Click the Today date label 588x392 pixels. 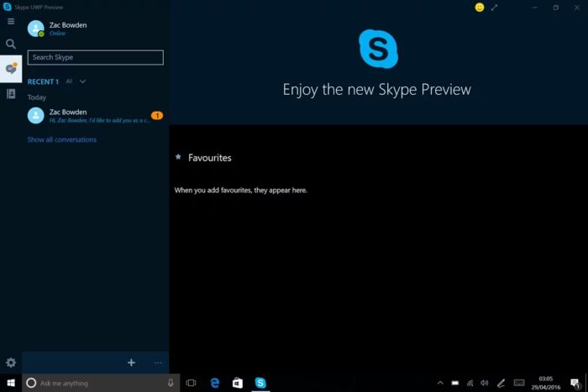click(37, 97)
